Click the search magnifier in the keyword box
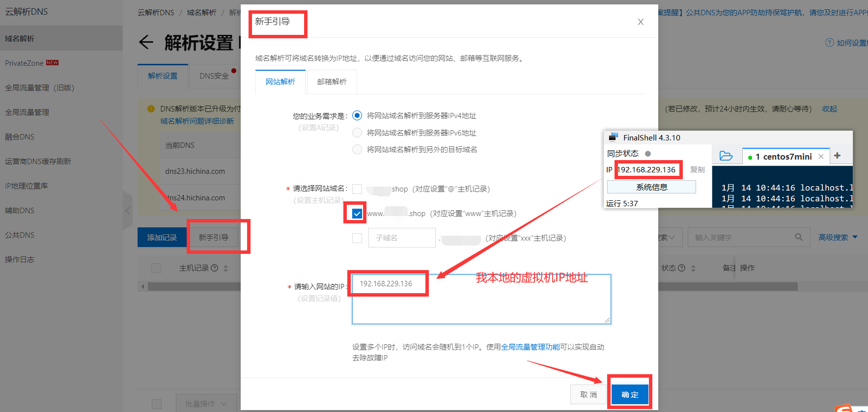The width and height of the screenshot is (868, 412). coord(799,237)
